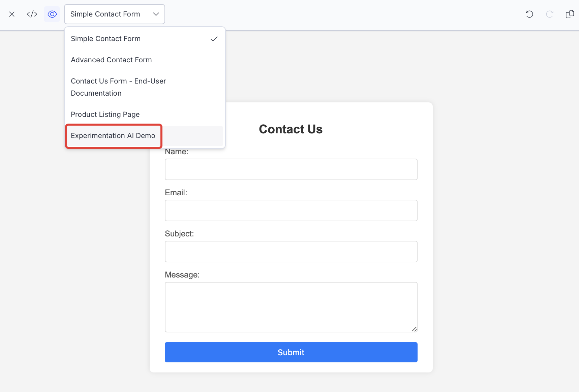This screenshot has width=579, height=392.
Task: Click the copy icon in toolbar
Action: coord(570,14)
